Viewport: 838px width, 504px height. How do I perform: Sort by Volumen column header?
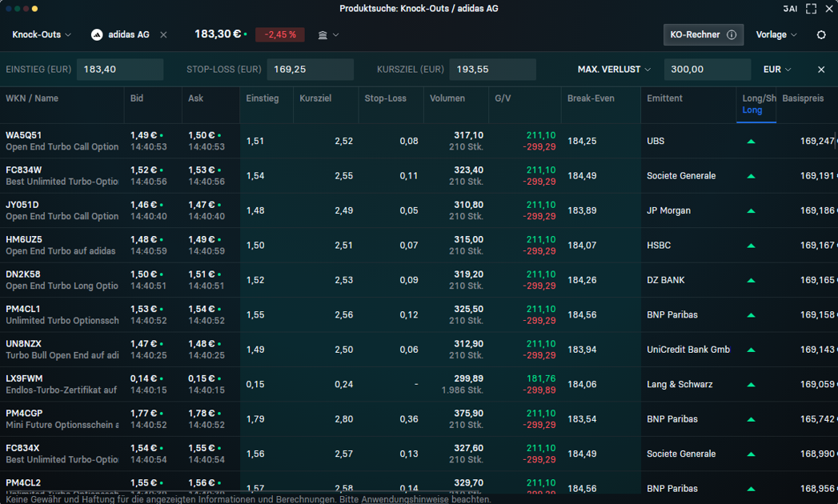point(447,98)
